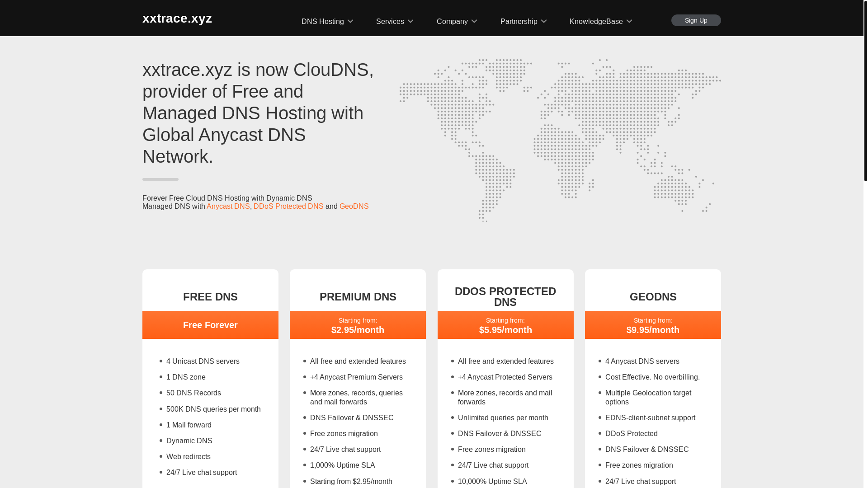868x488 pixels.
Task: Expand the KnowledgeBase chevron arrow
Action: 629,22
